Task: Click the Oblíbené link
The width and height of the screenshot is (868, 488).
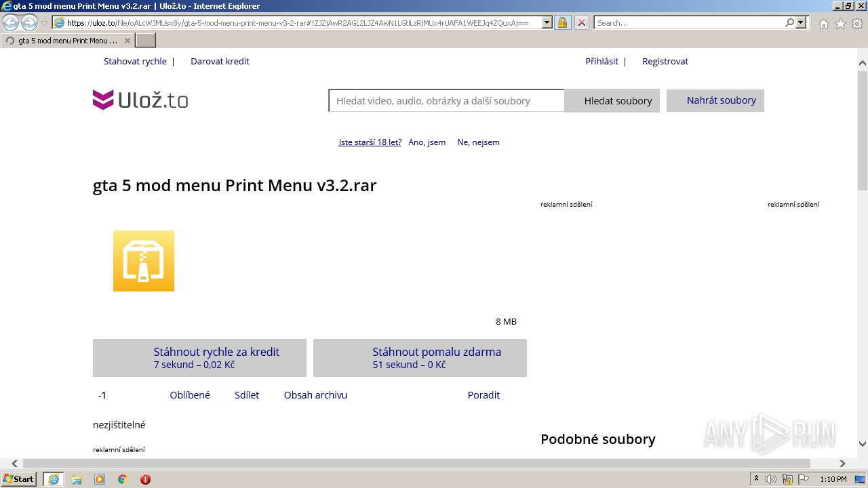Action: [190, 395]
